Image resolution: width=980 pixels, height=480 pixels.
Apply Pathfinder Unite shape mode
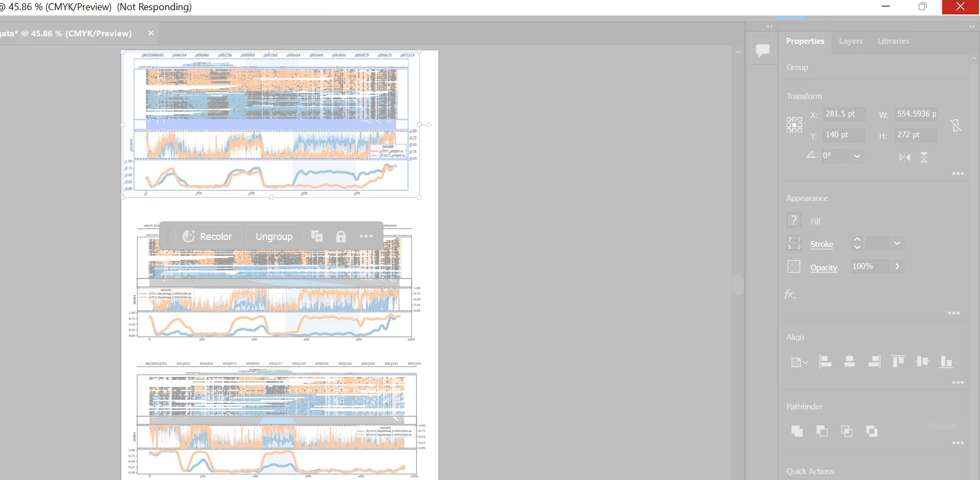point(797,431)
